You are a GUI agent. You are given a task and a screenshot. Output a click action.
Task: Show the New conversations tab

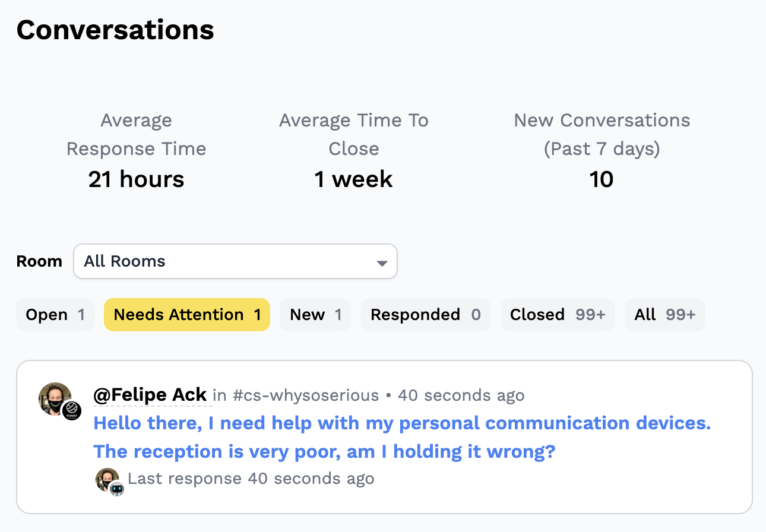315,315
